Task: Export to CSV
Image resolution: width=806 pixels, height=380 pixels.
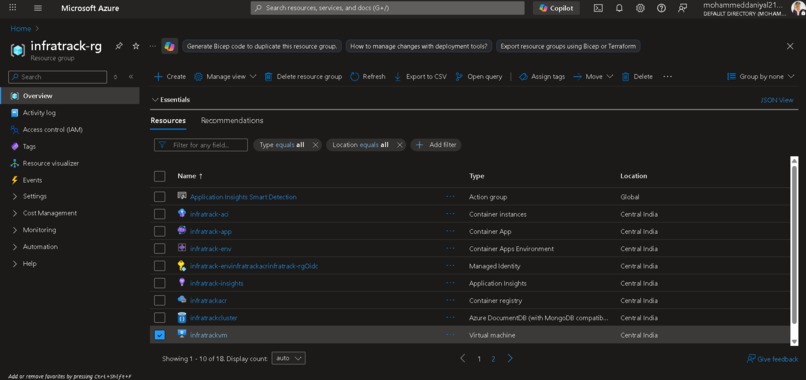Action: (x=420, y=77)
